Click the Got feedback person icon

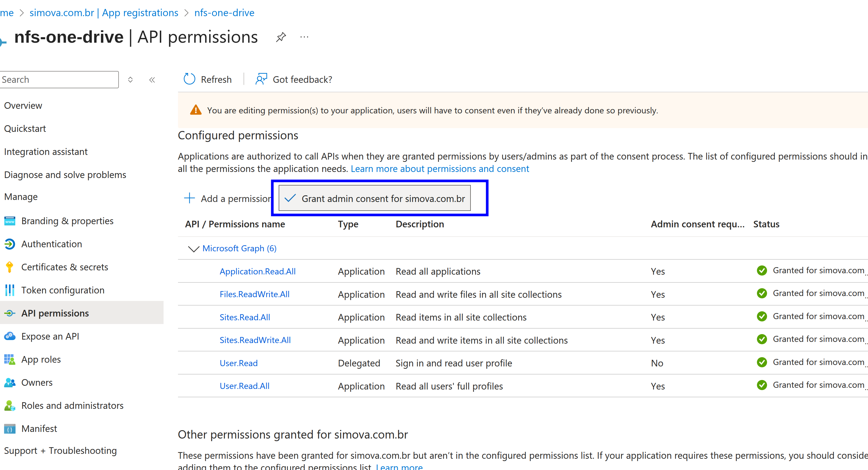point(261,79)
